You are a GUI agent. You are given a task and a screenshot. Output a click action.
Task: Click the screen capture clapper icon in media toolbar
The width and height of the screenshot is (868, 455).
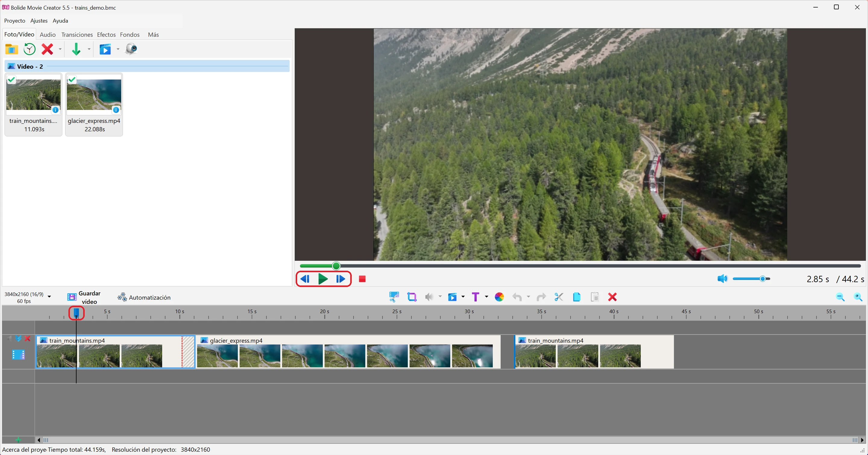[x=105, y=49]
